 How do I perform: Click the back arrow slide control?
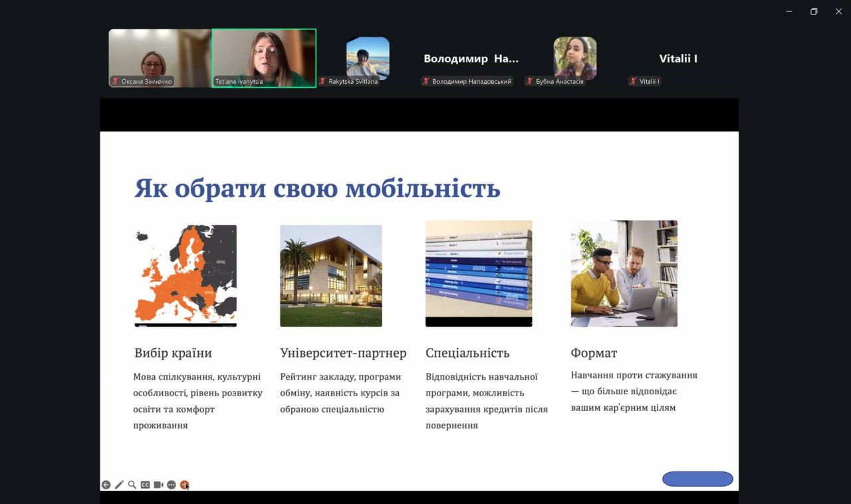(106, 485)
